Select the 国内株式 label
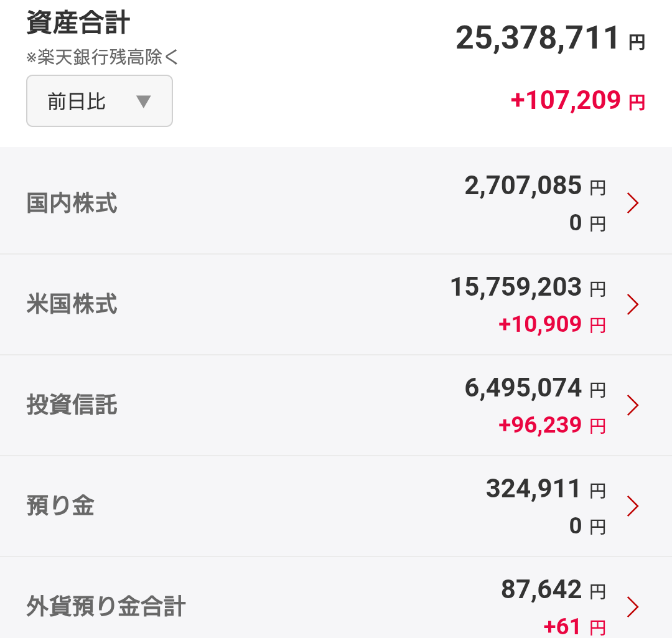672x638 pixels. coord(72,203)
